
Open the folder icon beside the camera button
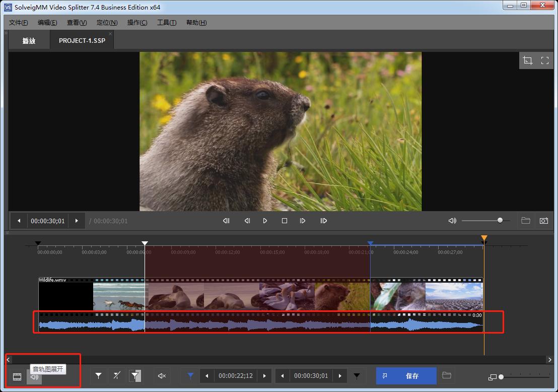tap(526, 221)
